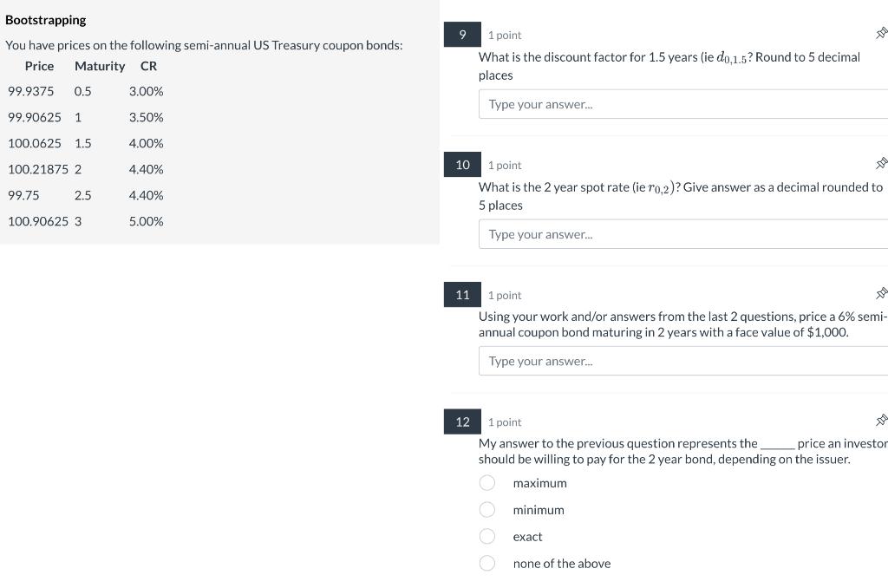Click the question 10 number badge
The image size is (888, 588).
(x=462, y=164)
